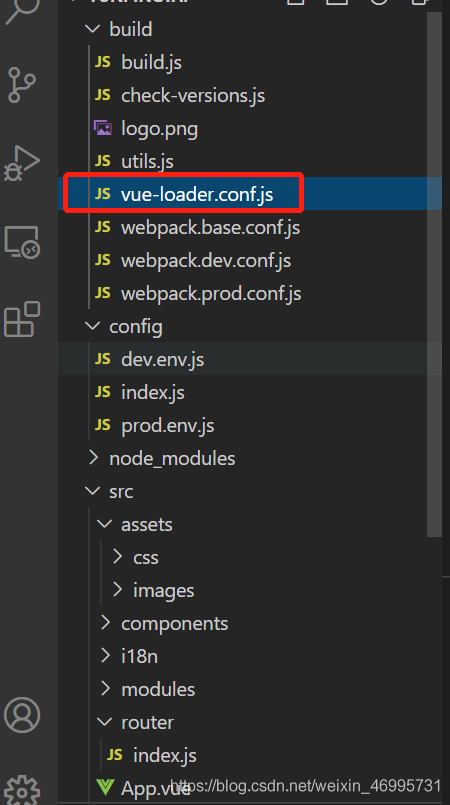Open webpack.base.conf.js file
This screenshot has width=450, height=805.
(210, 227)
